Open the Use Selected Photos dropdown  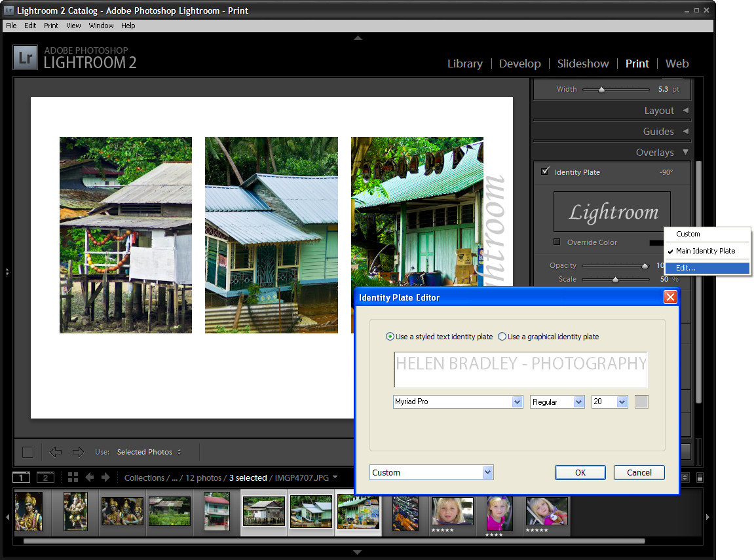pyautogui.click(x=149, y=452)
